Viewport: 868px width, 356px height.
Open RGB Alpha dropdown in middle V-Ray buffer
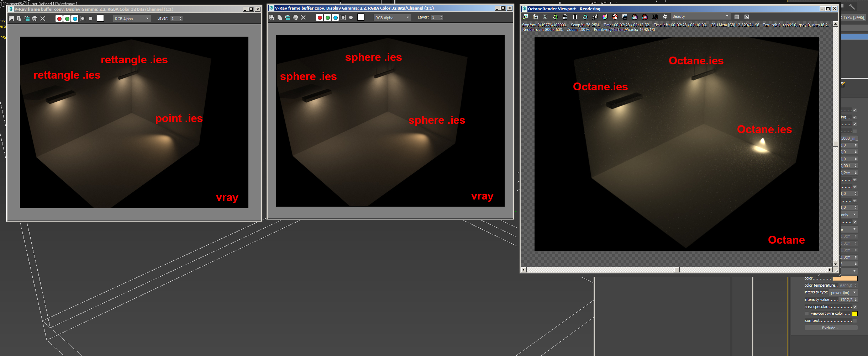click(393, 18)
